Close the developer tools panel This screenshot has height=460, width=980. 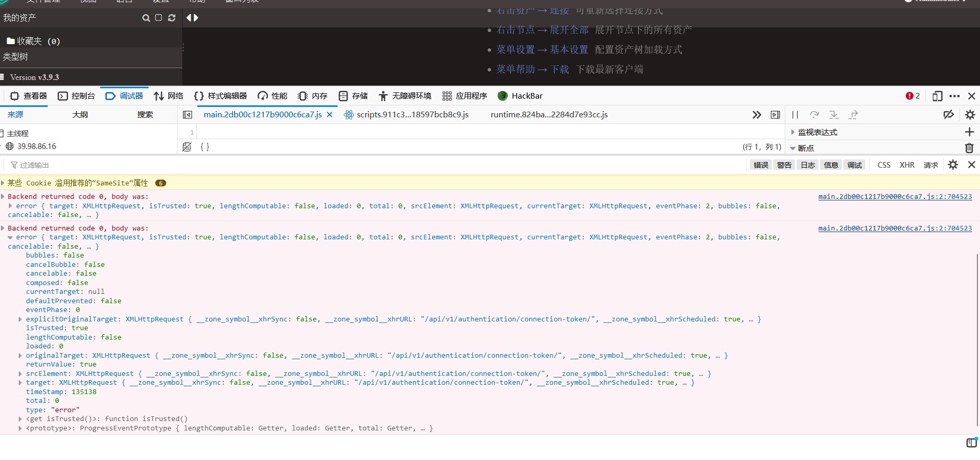[x=972, y=96]
